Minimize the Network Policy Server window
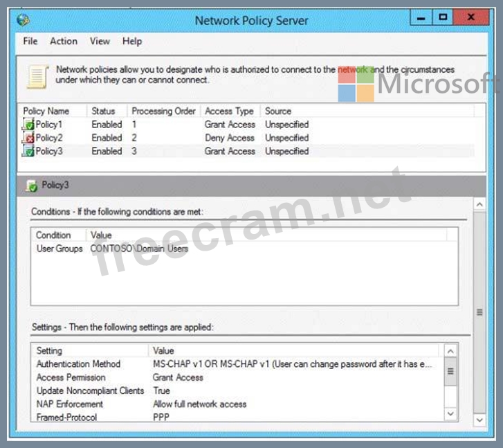This screenshot has height=448, width=503. tap(421, 17)
